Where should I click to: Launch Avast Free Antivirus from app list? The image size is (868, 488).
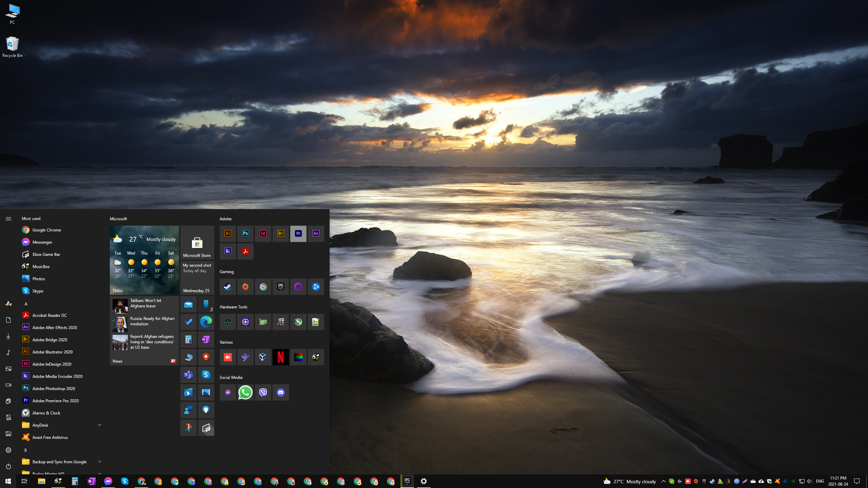[62, 438]
